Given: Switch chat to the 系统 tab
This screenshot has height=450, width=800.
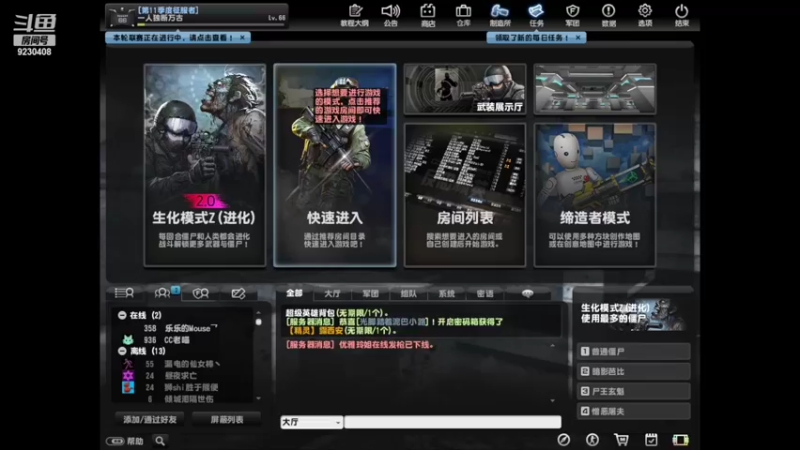Looking at the screenshot, I should point(446,293).
